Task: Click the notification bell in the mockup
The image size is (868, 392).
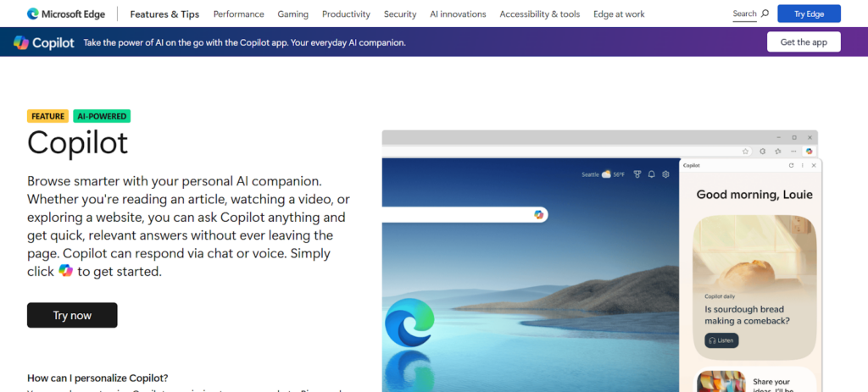Action: [x=651, y=174]
